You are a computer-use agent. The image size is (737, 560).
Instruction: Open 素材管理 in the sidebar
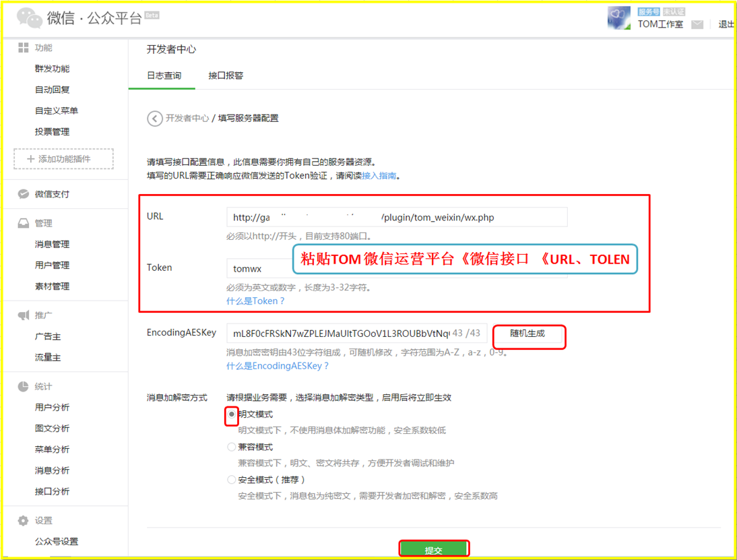(x=52, y=286)
